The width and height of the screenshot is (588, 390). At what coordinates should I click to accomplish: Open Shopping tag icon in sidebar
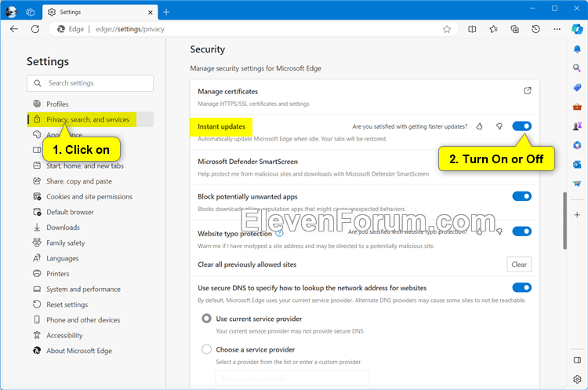(x=577, y=87)
